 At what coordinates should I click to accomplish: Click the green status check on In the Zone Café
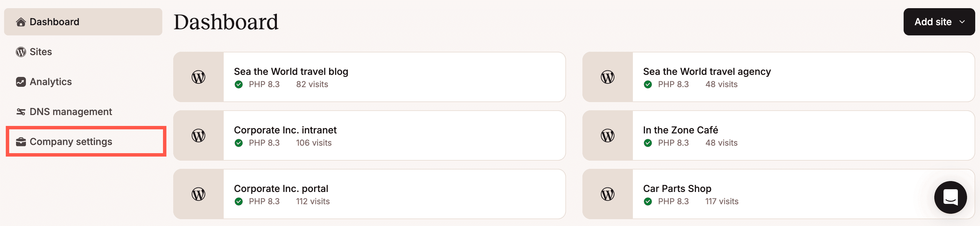[648, 143]
